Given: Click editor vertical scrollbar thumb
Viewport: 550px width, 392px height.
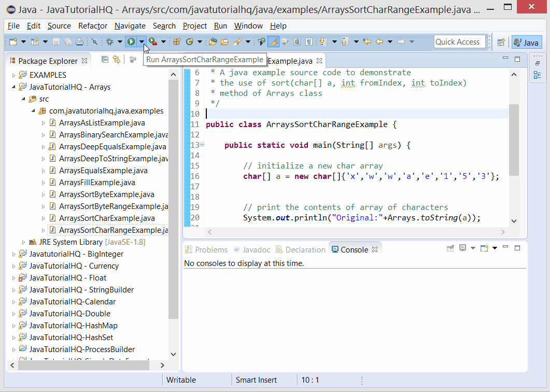Looking at the screenshot, I should click(x=514, y=139).
